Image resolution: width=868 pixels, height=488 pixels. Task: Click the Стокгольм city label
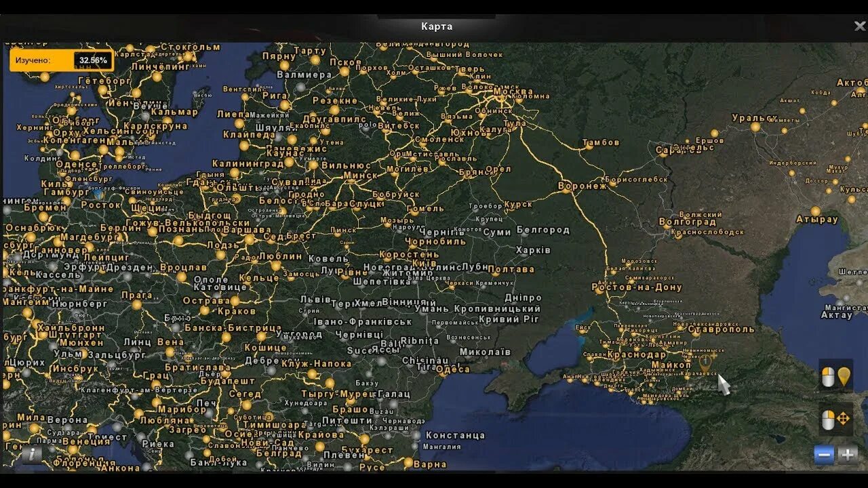click(191, 47)
